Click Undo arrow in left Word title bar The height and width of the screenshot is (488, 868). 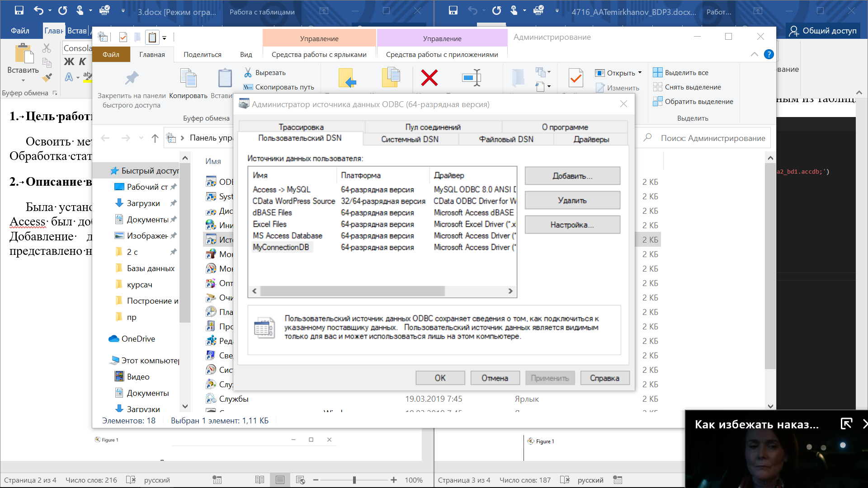coord(39,10)
